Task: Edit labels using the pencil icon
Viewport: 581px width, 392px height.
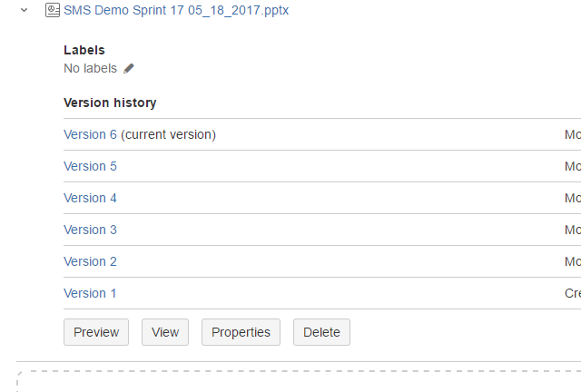Action: (x=129, y=69)
